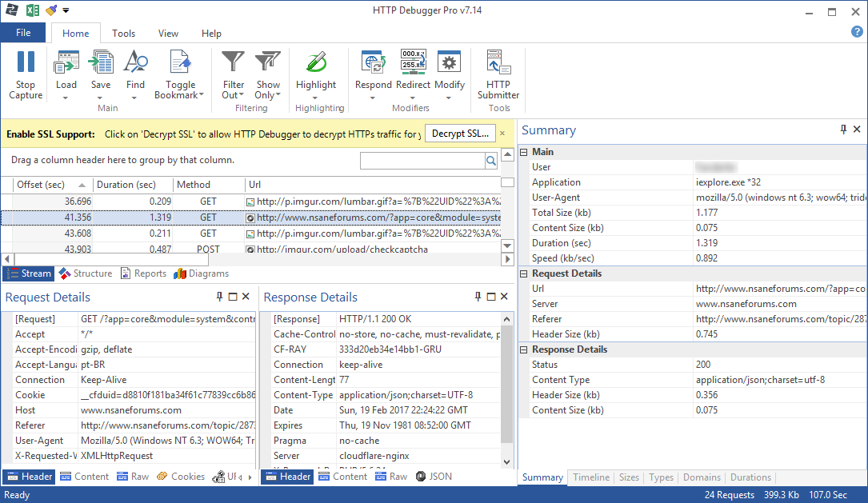This screenshot has width=868, height=503.
Task: Click the Toggle Bookmark icon
Action: click(179, 62)
